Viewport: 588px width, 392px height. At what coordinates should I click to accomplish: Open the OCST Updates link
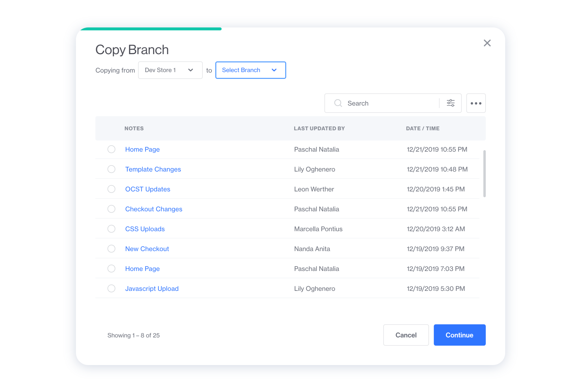pos(148,189)
